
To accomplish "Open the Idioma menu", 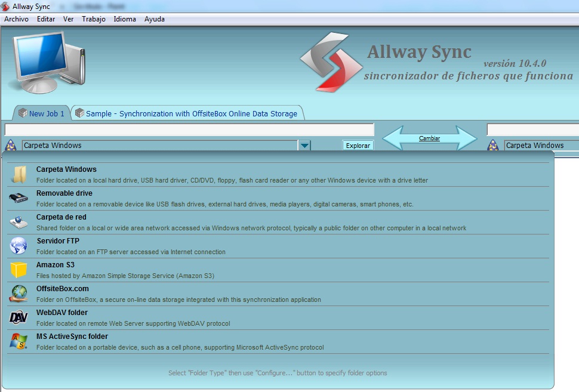I will click(124, 19).
